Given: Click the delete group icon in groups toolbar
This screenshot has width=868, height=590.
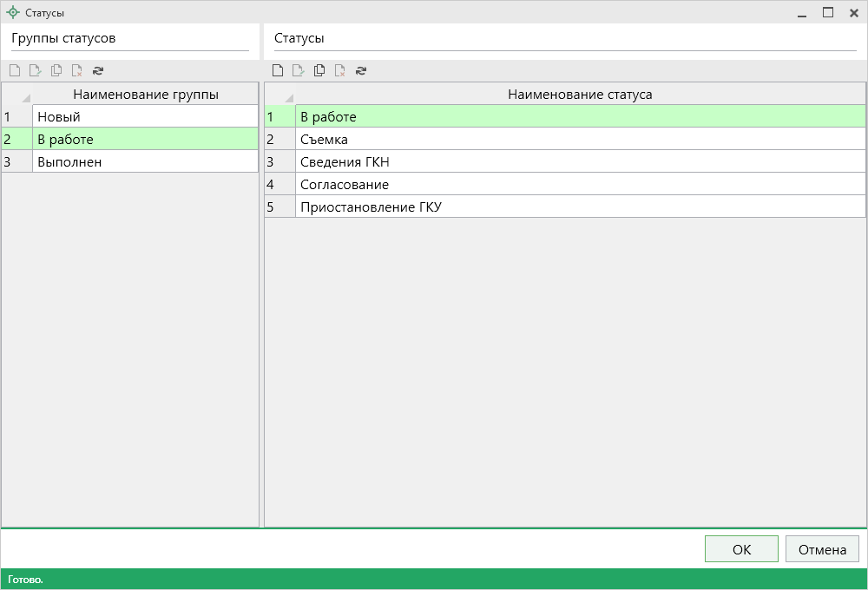Looking at the screenshot, I should (77, 71).
